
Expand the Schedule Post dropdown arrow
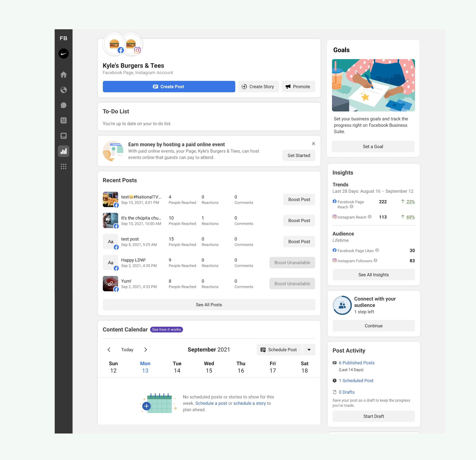pyautogui.click(x=309, y=350)
